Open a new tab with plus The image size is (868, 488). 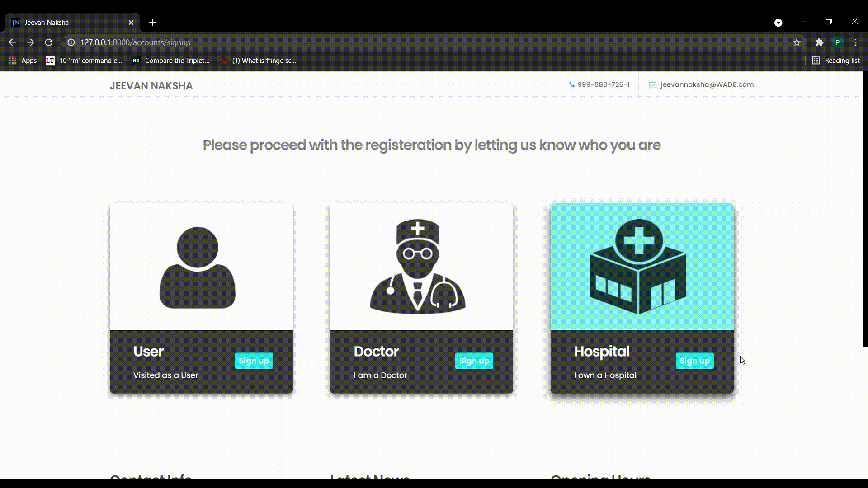[x=152, y=23]
